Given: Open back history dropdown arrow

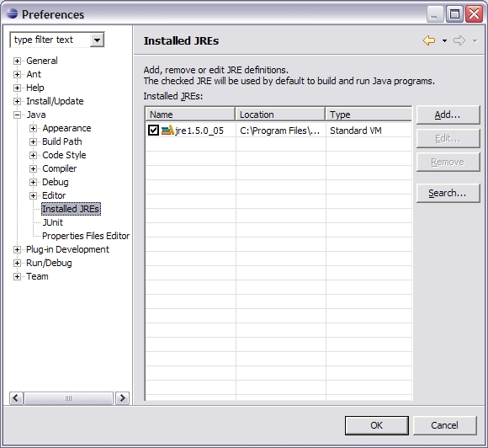Looking at the screenshot, I should (445, 40).
